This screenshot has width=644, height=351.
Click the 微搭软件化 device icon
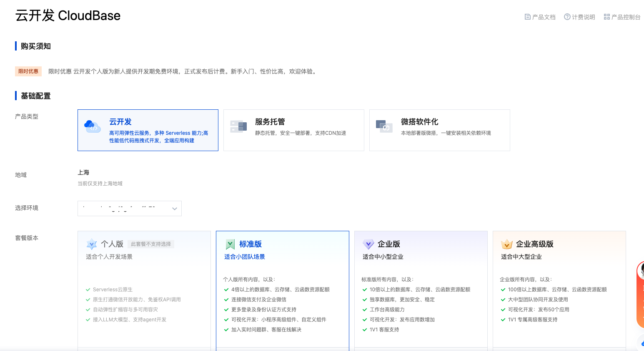[x=384, y=126]
